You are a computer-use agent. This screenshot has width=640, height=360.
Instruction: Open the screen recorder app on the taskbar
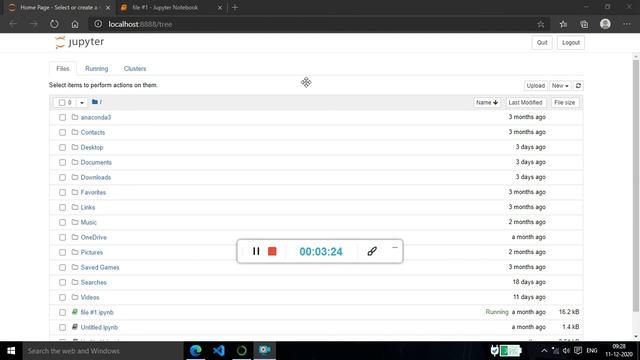[x=264, y=351]
